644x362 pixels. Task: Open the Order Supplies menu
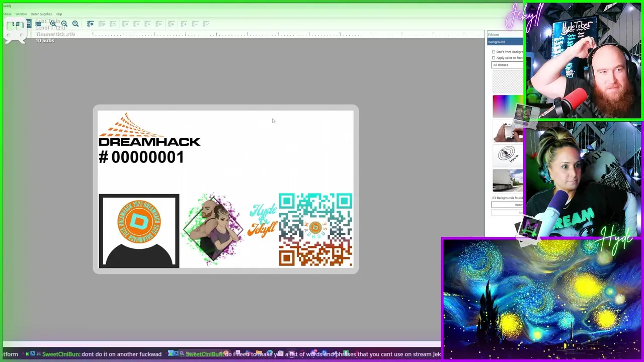pos(41,14)
